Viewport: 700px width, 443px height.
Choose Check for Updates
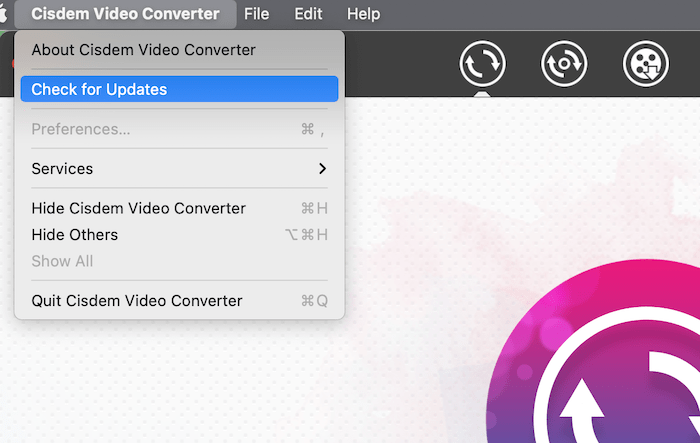[x=99, y=90]
